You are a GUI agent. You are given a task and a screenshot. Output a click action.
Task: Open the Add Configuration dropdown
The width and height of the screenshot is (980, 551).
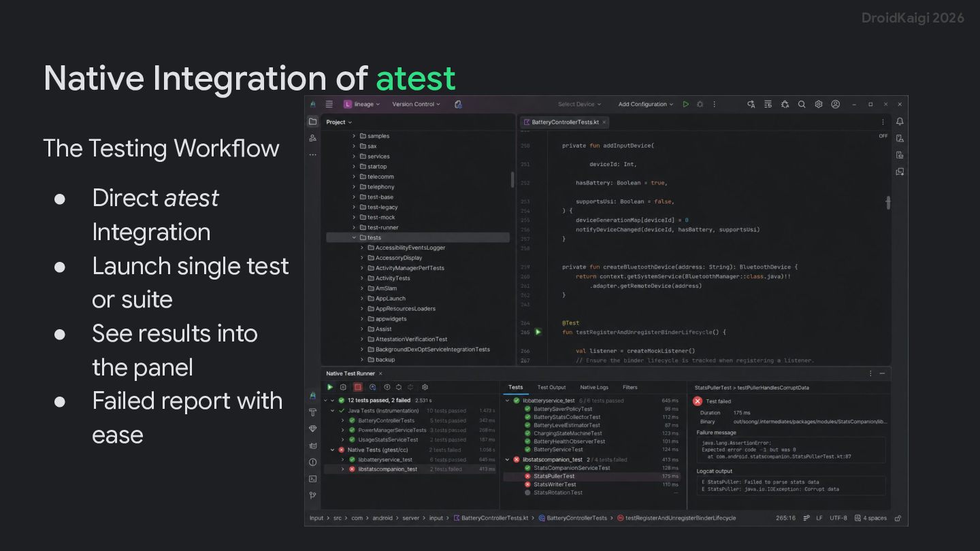[x=645, y=104]
